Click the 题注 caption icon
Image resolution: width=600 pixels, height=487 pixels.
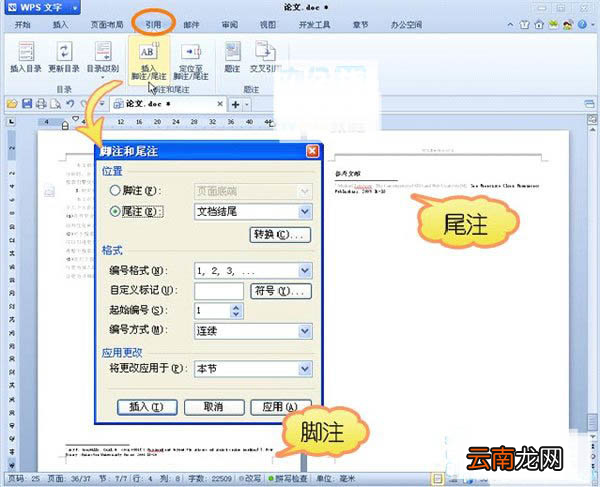(x=232, y=57)
